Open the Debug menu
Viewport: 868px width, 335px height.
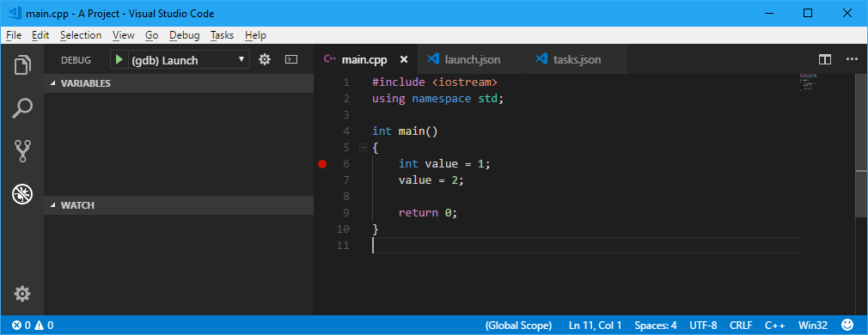coord(184,35)
